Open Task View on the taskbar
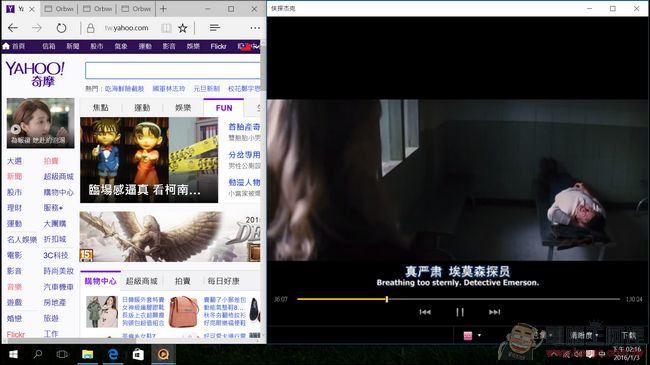The width and height of the screenshot is (650, 365). [62, 355]
